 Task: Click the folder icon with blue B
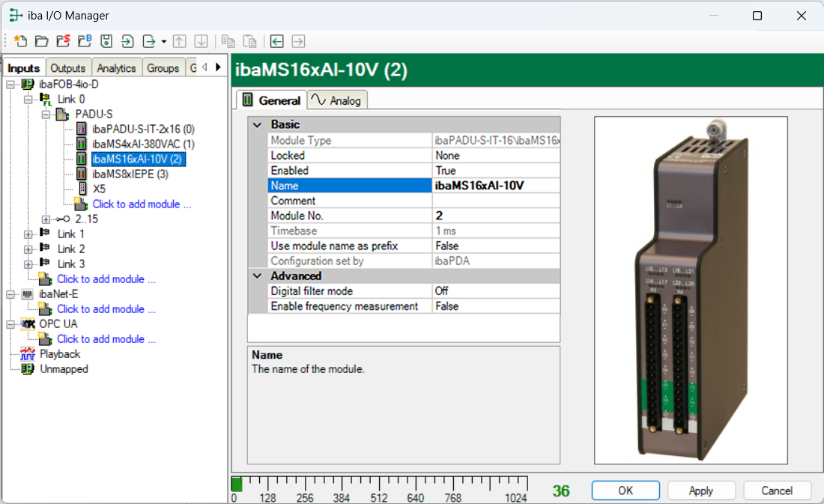point(85,41)
